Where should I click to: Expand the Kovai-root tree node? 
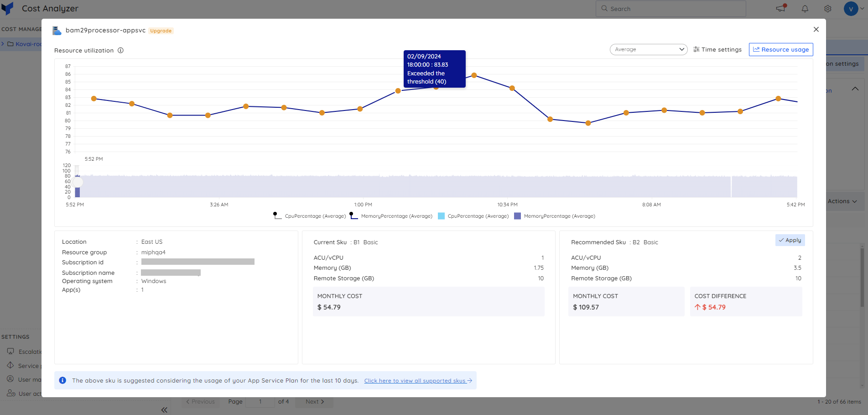(3, 44)
